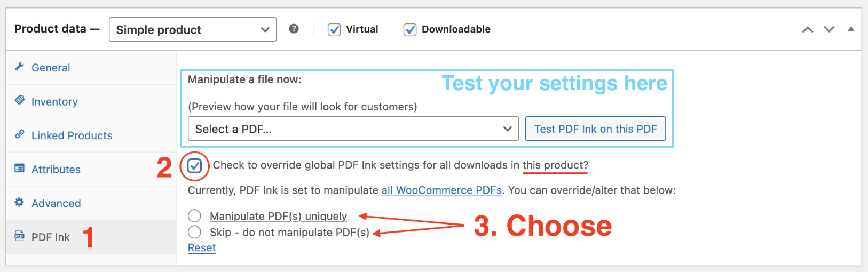Click the PDF Ink file icon
Viewport: 868px width, 272px height.
[20, 236]
